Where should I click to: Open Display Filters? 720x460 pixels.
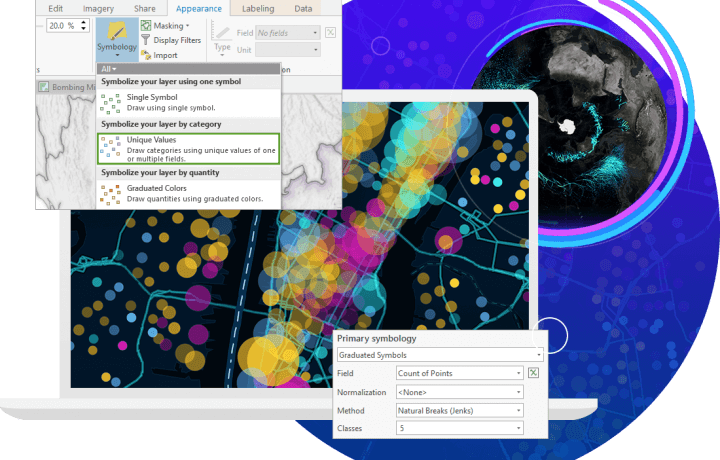[x=171, y=40]
